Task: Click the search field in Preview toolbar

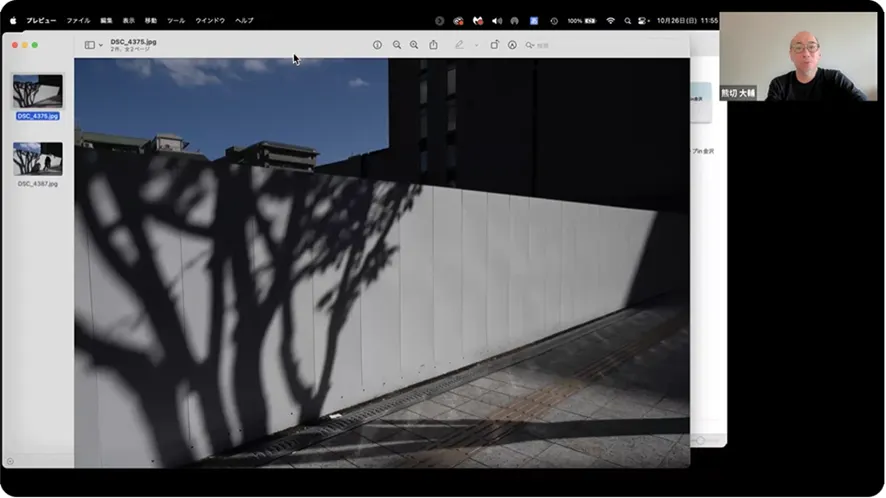Action: (540, 45)
